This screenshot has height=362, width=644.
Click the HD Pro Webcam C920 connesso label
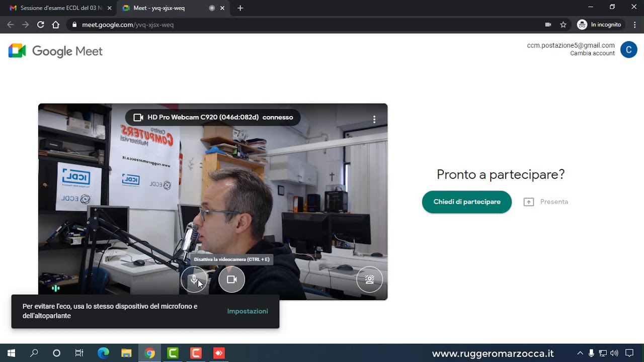[213, 117]
